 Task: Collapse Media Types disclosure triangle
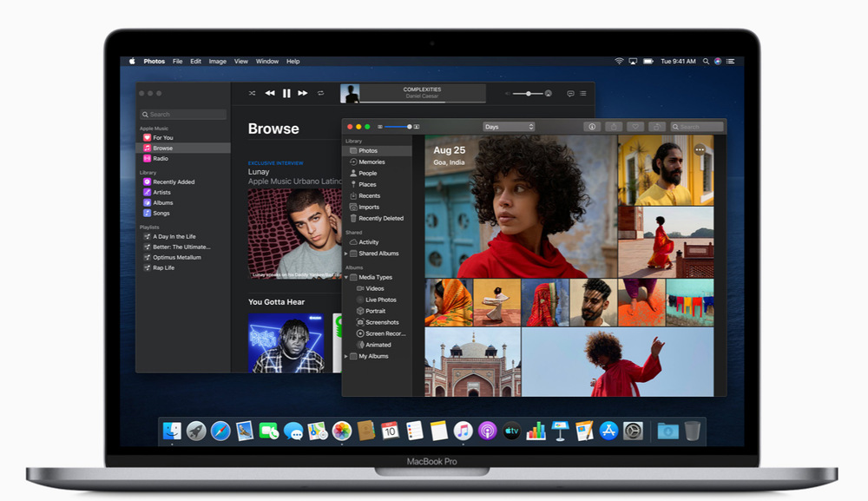click(x=346, y=277)
